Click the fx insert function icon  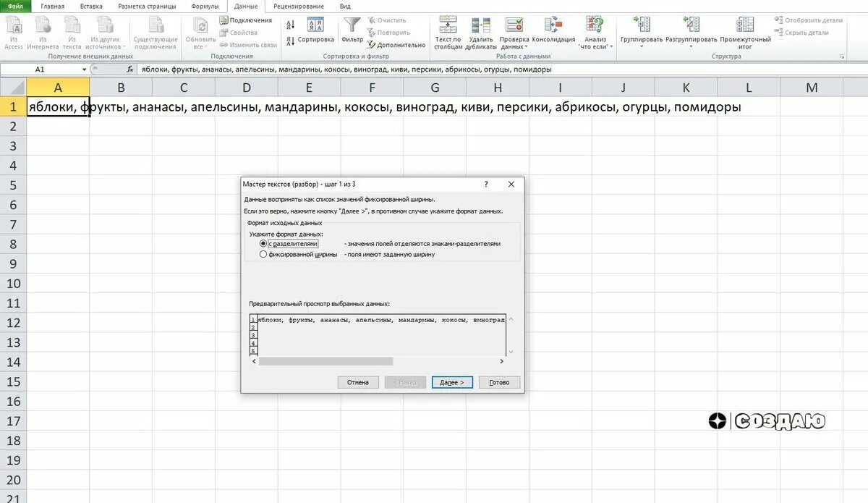[x=130, y=69]
